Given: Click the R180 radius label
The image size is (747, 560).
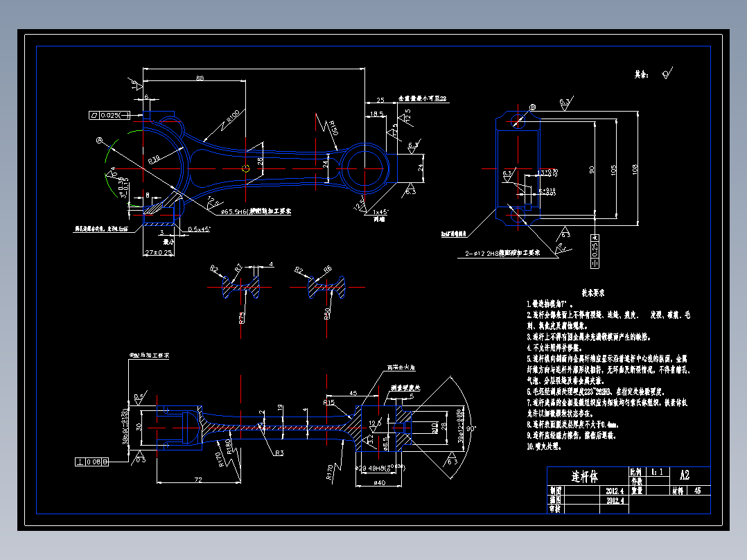Looking at the screenshot, I should tap(229, 446).
